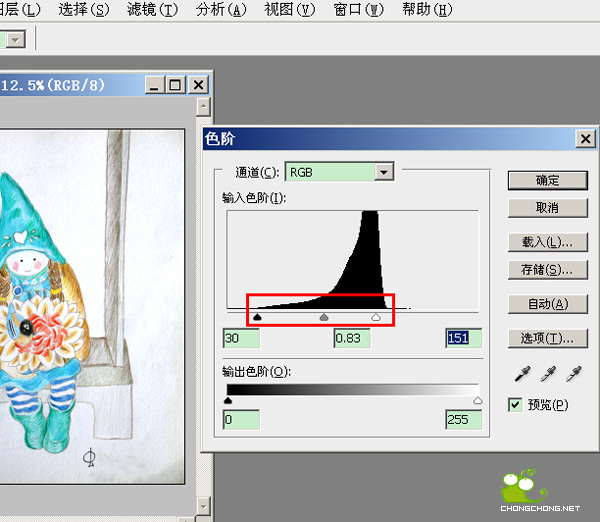Click the levels histogram graph
600x522 pixels.
(x=352, y=260)
